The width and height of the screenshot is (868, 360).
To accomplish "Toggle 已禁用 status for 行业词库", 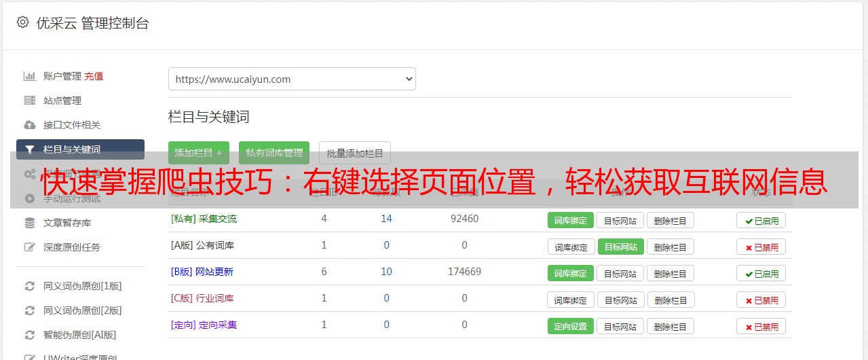I will click(x=761, y=300).
